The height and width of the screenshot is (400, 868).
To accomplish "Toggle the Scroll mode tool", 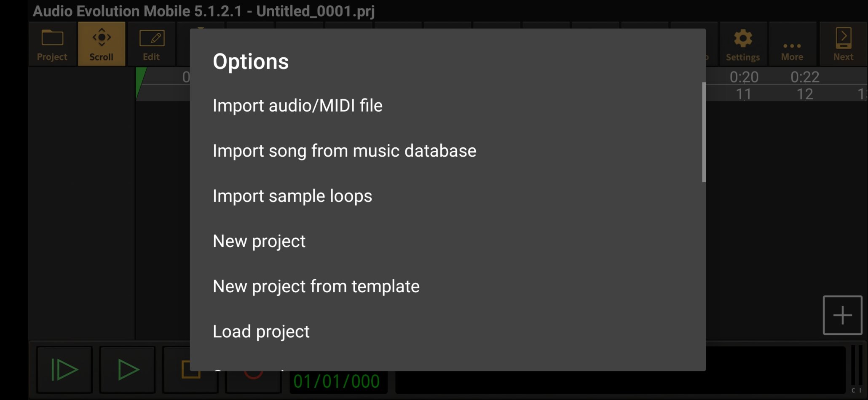I will [x=102, y=45].
